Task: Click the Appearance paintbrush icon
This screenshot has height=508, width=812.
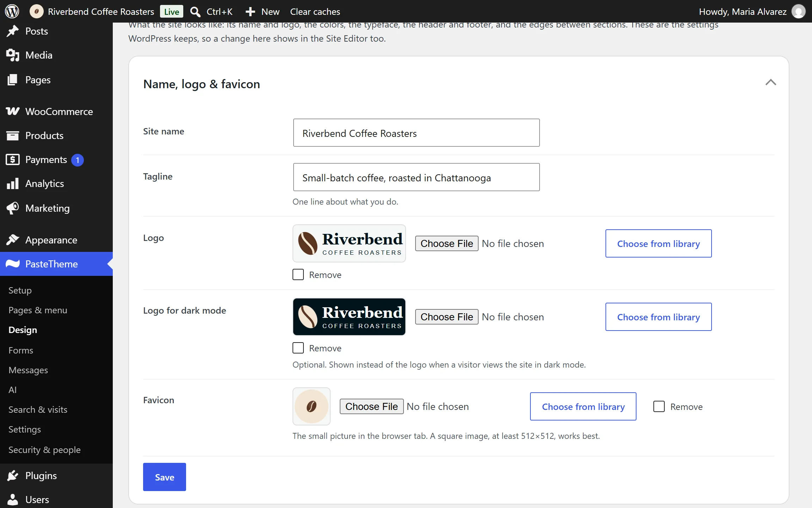Action: (13, 240)
